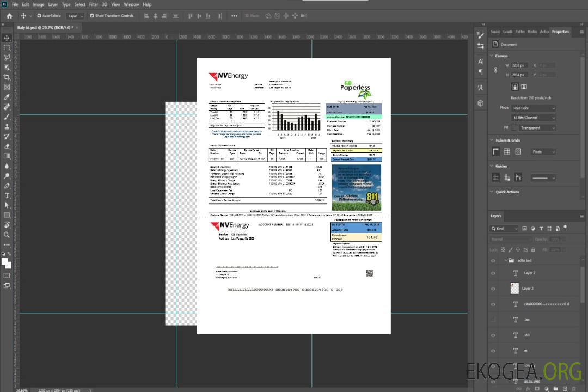Switch to the Actions panel tab
This screenshot has height=392, width=588.
point(544,32)
